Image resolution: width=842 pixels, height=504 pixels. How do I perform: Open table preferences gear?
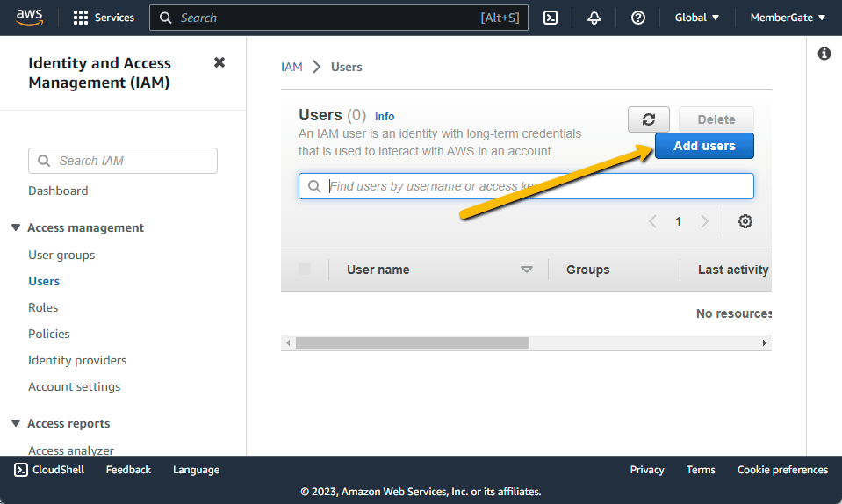[745, 221]
